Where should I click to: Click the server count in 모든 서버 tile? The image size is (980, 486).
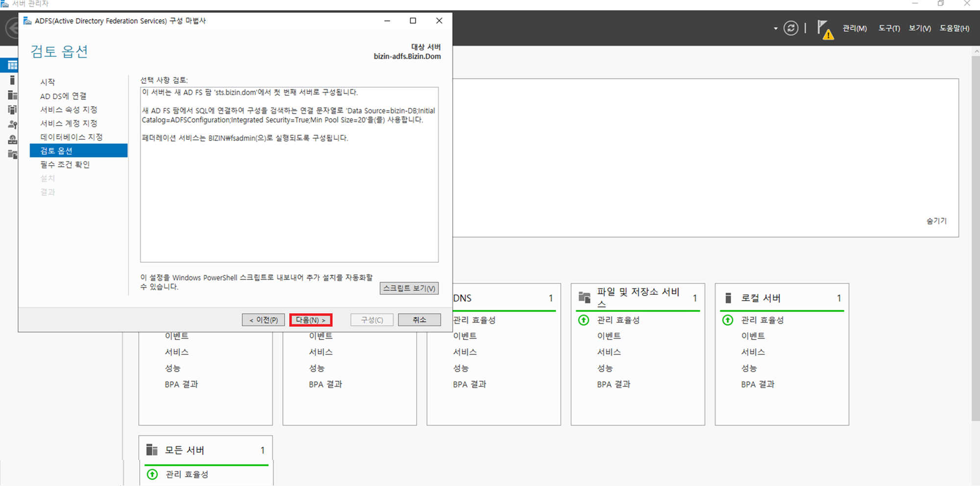click(263, 450)
